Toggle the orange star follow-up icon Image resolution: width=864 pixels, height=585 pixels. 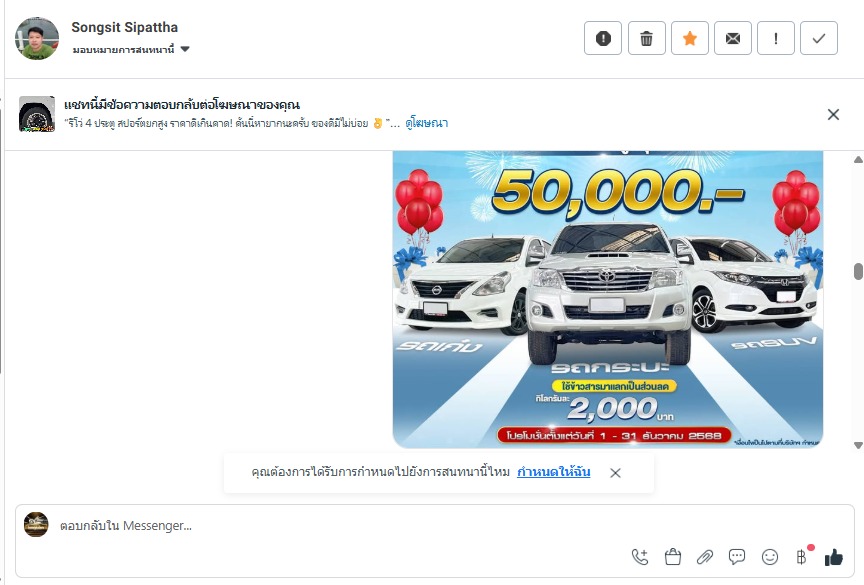pyautogui.click(x=689, y=38)
